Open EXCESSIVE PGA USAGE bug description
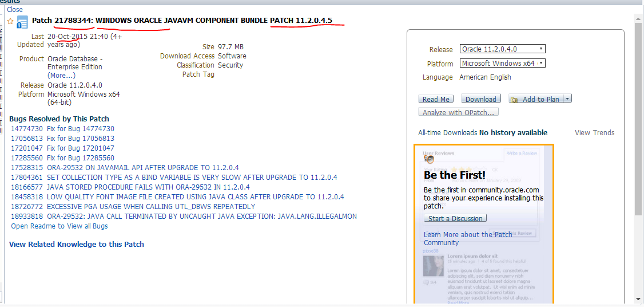This screenshot has width=644, height=307. tap(151, 207)
